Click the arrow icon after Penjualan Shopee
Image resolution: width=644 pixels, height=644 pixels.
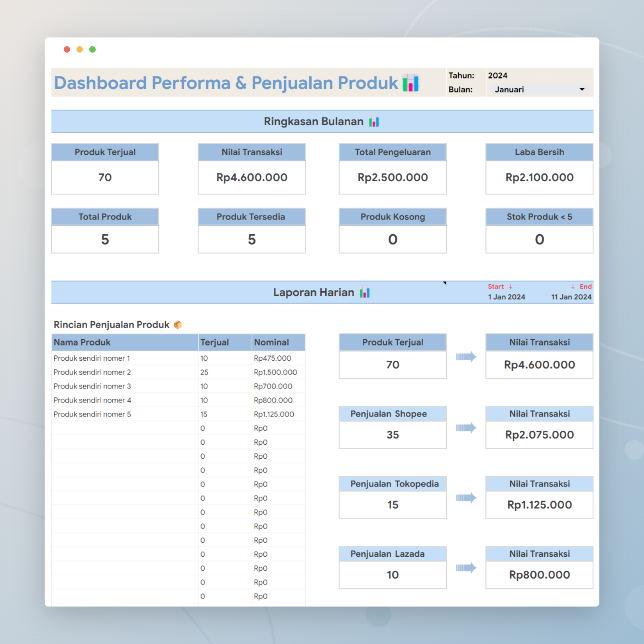466,428
